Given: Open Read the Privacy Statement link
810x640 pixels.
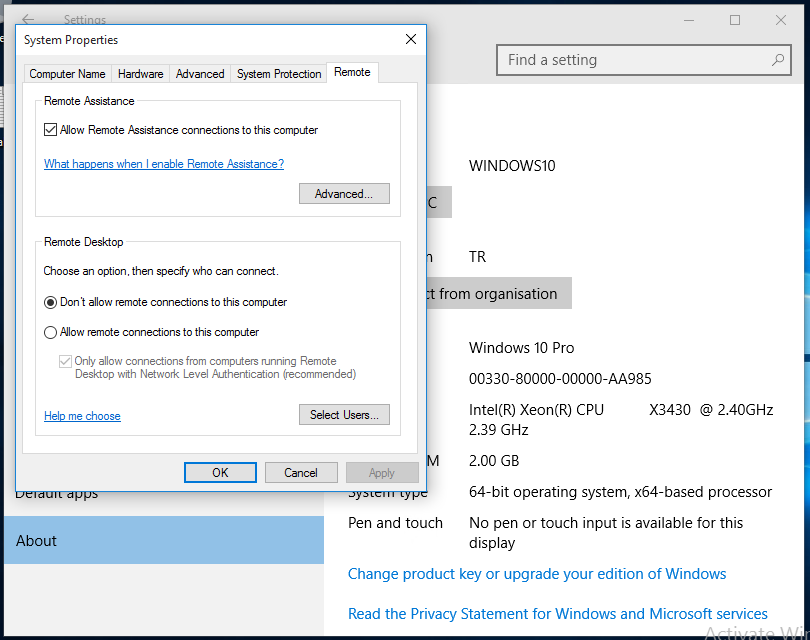Looking at the screenshot, I should pyautogui.click(x=558, y=614).
